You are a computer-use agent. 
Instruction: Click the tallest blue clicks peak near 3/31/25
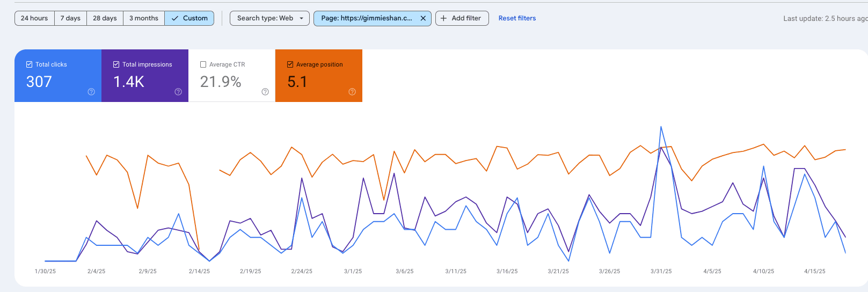[661, 127]
